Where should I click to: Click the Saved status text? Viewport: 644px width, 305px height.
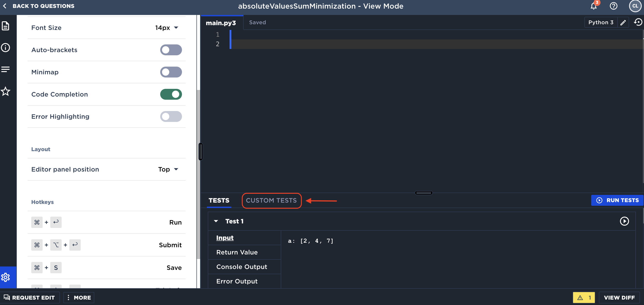pyautogui.click(x=257, y=22)
